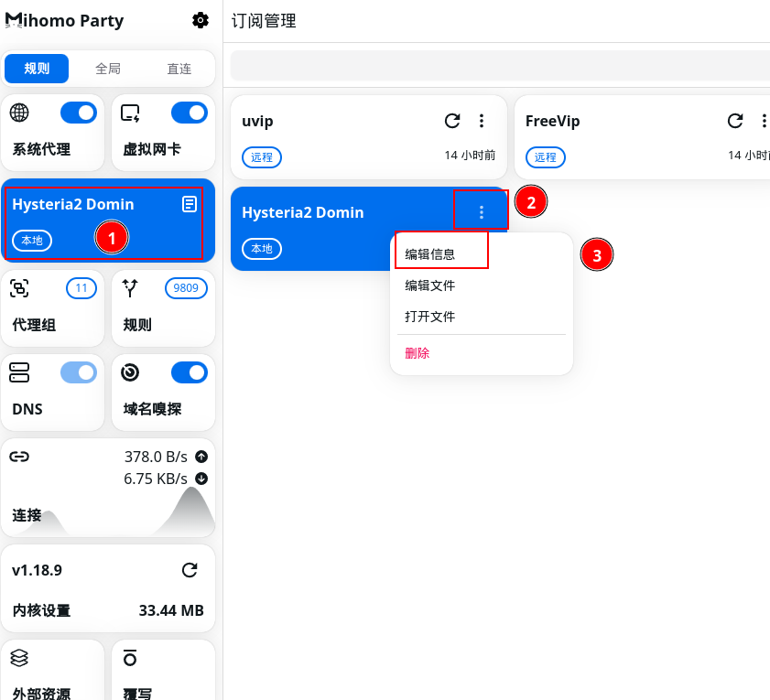Open the uvip three-dot options menu

(x=482, y=121)
